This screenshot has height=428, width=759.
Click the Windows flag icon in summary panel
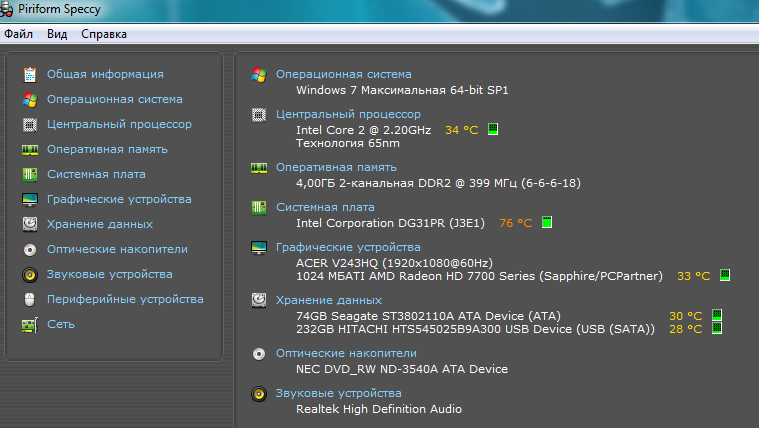tap(259, 75)
